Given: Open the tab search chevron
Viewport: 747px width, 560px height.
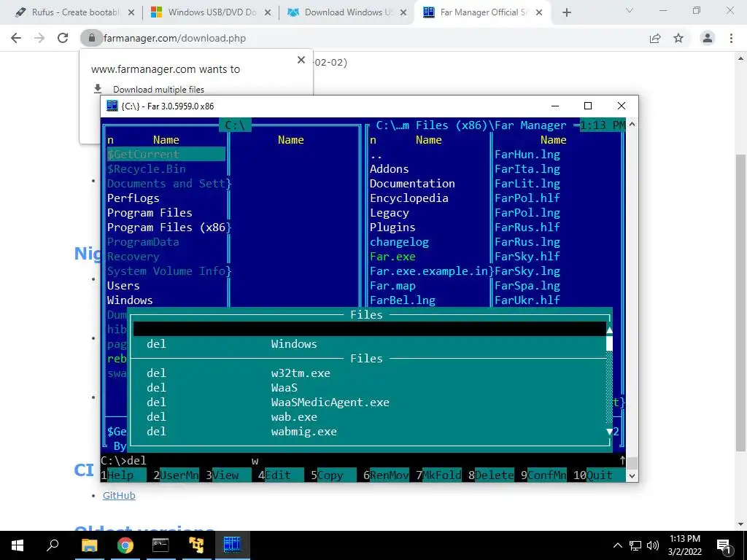Looking at the screenshot, I should (630, 10).
